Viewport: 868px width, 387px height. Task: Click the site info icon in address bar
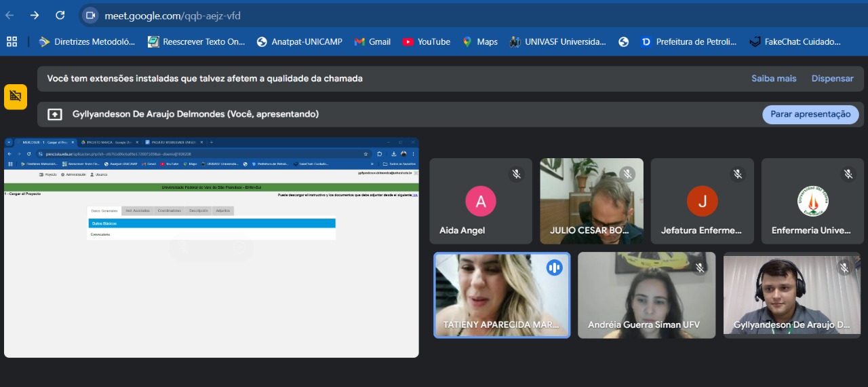point(90,15)
